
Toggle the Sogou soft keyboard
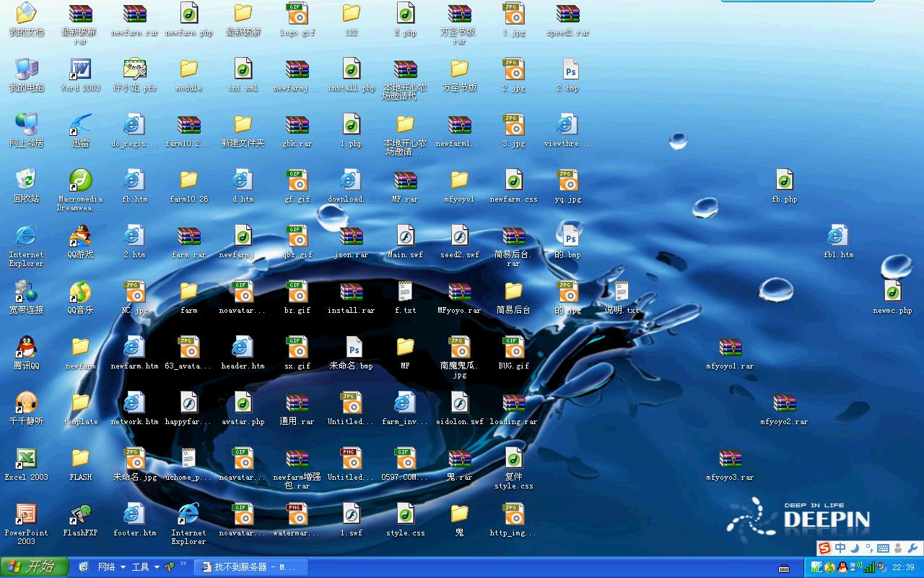click(x=883, y=548)
